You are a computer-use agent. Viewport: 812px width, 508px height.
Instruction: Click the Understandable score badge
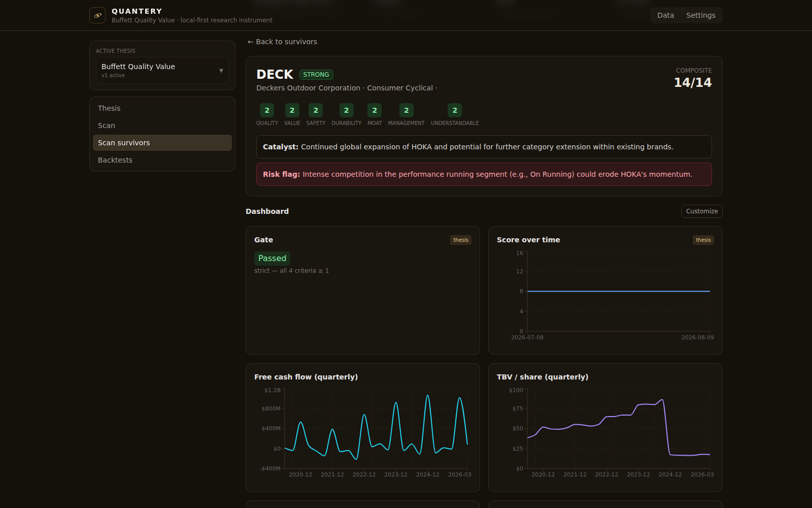click(x=455, y=110)
